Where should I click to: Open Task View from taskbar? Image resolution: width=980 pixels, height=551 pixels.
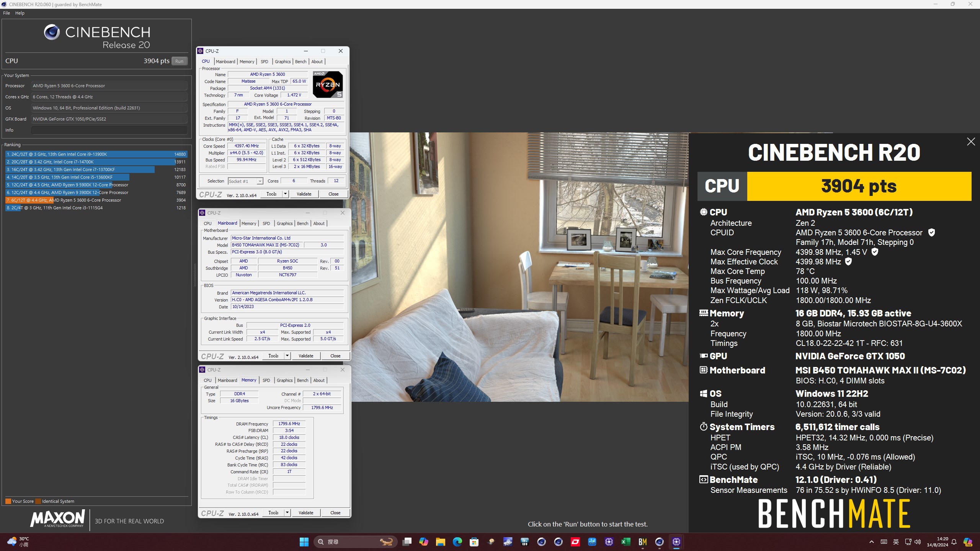click(x=407, y=542)
